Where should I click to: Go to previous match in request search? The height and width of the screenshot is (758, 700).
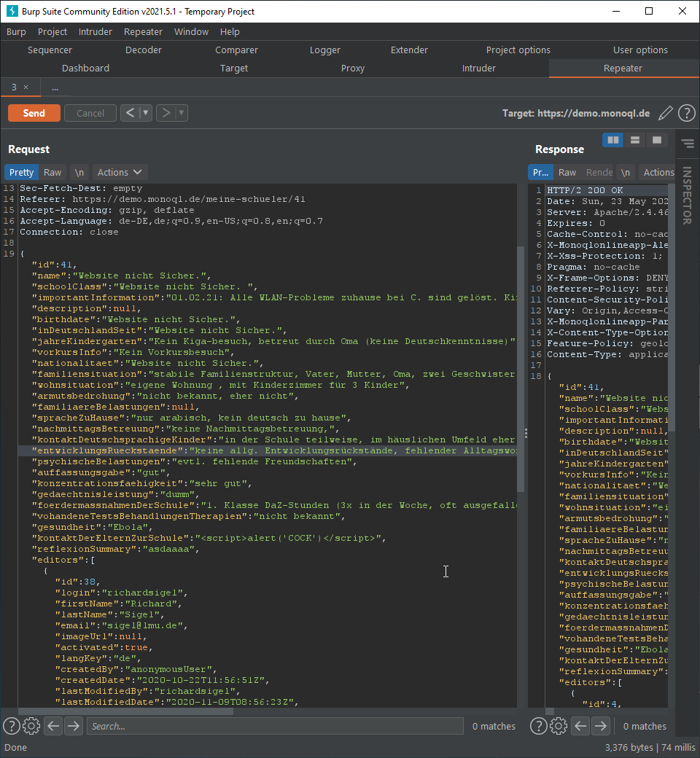[53, 726]
